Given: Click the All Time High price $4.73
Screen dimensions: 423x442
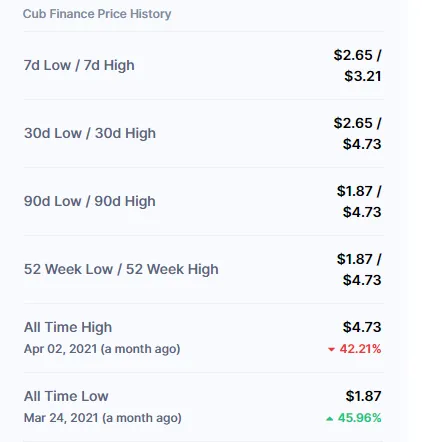Looking at the screenshot, I should [362, 327].
